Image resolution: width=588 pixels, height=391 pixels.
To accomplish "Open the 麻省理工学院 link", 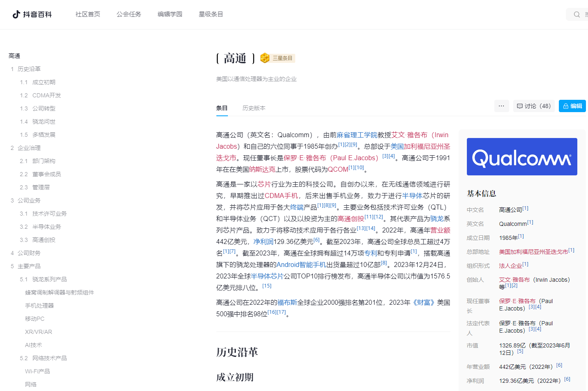I will click(x=357, y=135).
